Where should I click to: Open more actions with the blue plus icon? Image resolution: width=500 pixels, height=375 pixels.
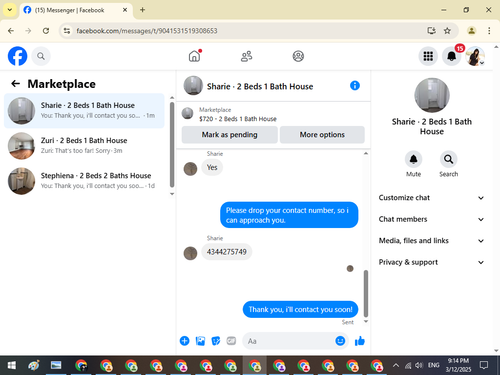[x=184, y=341]
